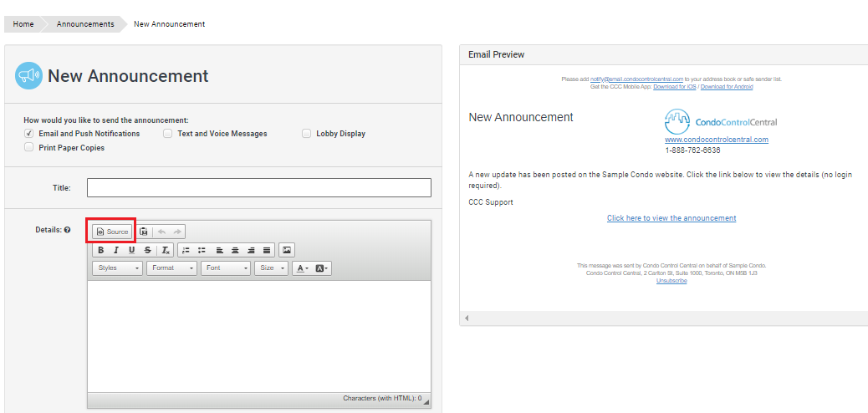Enable Text and Voice Messages
This screenshot has width=868, height=413.
pyautogui.click(x=168, y=134)
